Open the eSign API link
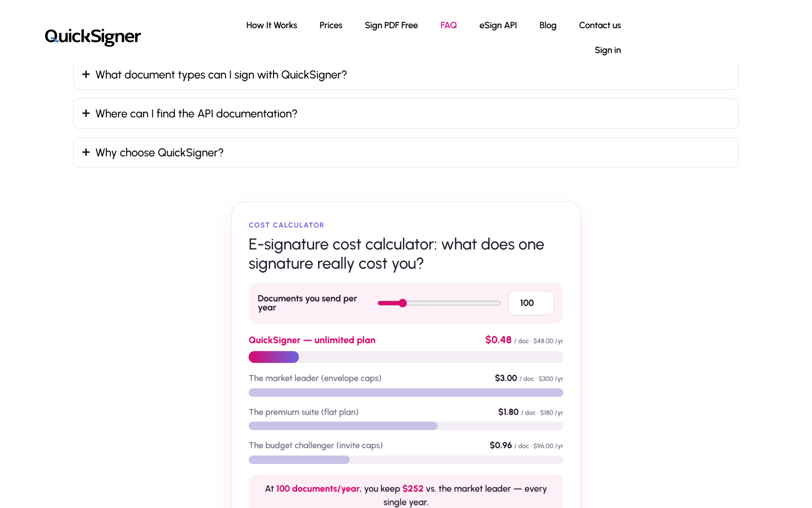The image size is (812, 508). pos(498,25)
